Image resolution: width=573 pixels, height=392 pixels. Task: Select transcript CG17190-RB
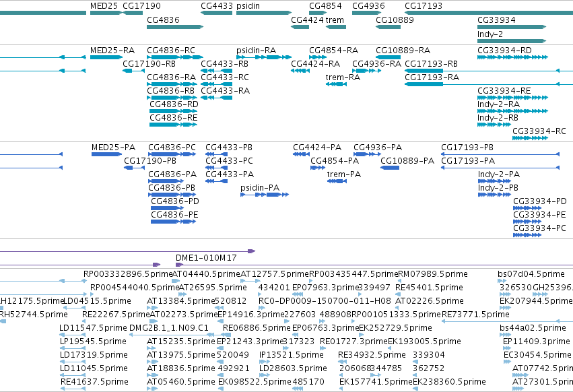[134, 71]
